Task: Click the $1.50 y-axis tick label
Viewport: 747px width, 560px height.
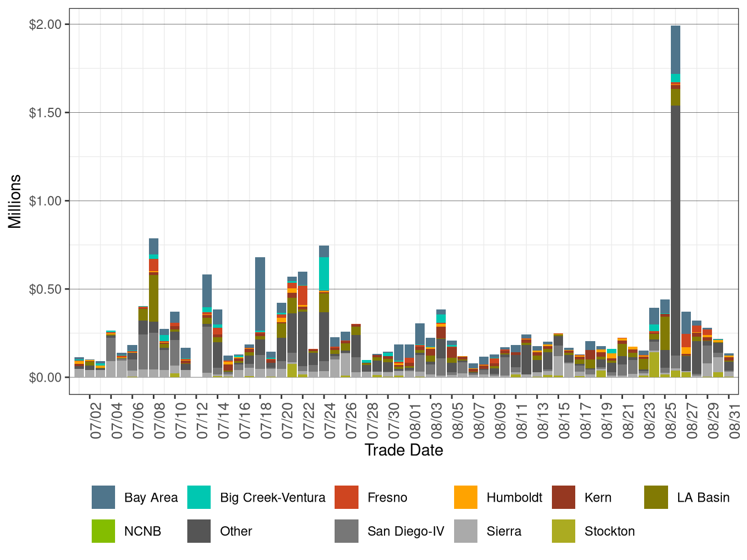Action: [x=46, y=113]
